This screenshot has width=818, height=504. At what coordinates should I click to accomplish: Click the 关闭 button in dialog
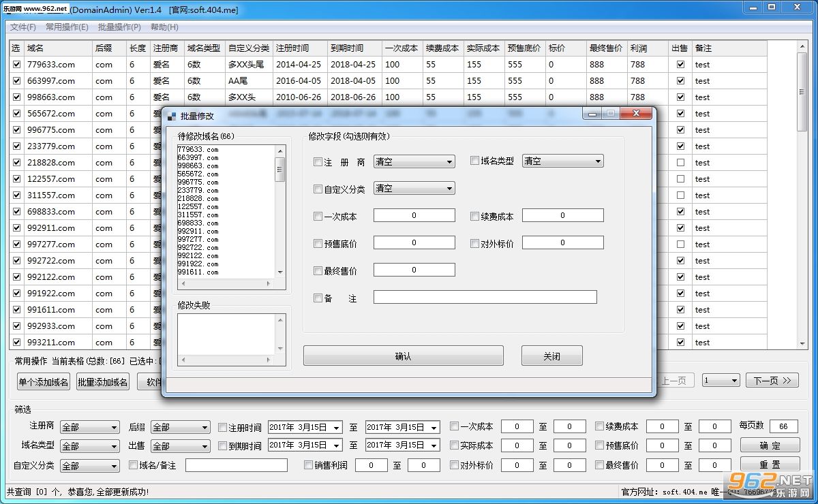pyautogui.click(x=552, y=356)
